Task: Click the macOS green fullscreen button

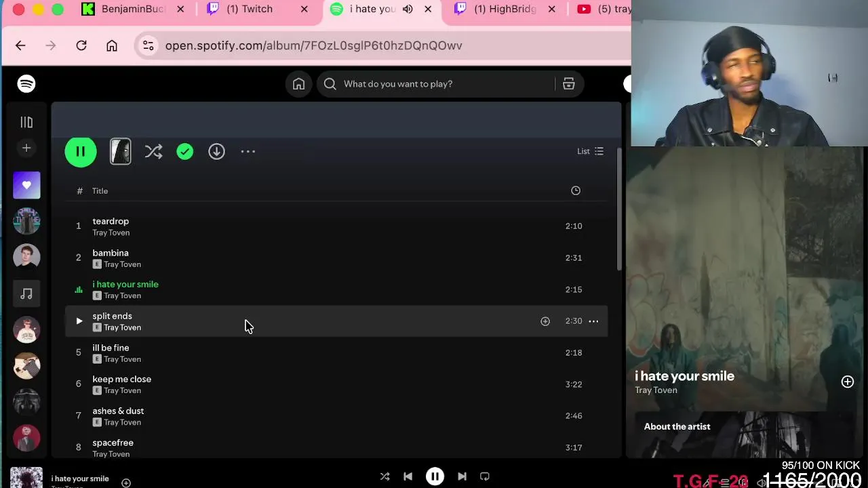Action: 58,9
